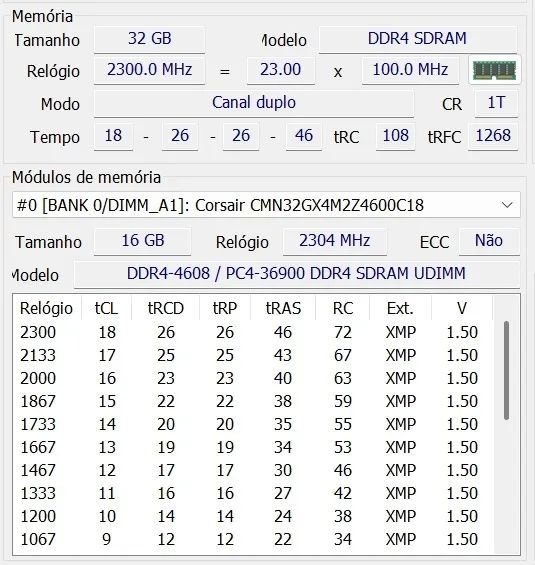The height and width of the screenshot is (565, 535).
Task: Click the Tempo value 18
Action: [113, 136]
